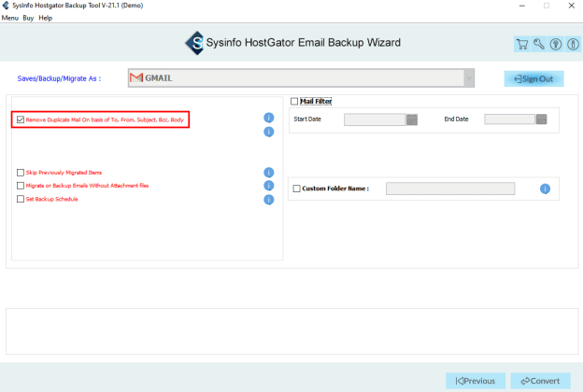
Task: Click the Start Date input field
Action: click(x=375, y=119)
